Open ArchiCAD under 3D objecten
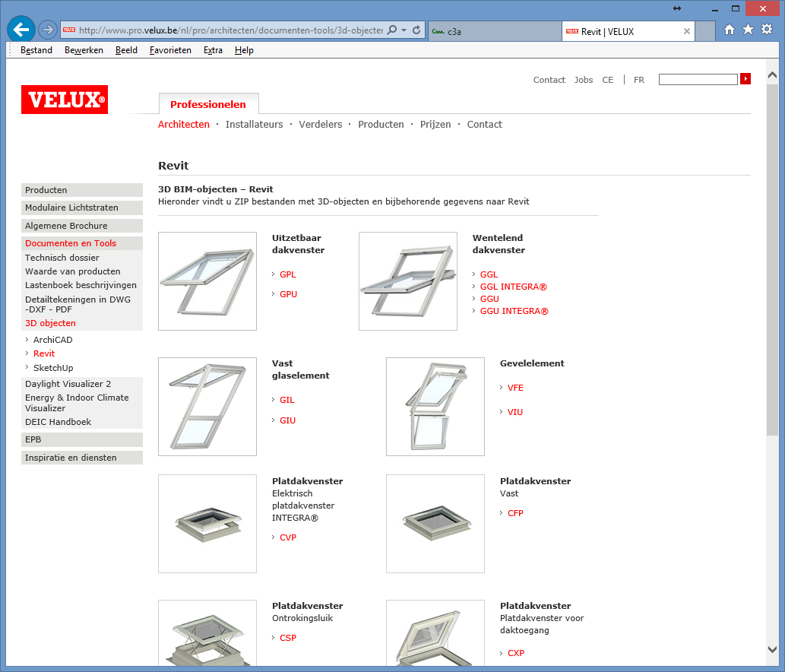785x672 pixels. click(52, 340)
